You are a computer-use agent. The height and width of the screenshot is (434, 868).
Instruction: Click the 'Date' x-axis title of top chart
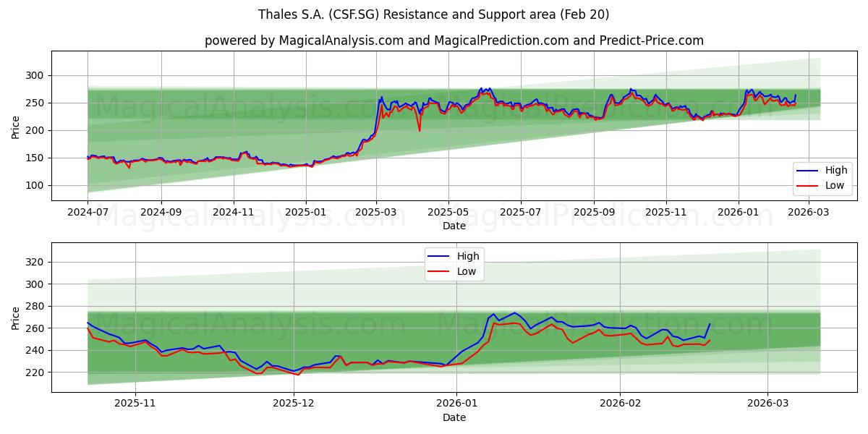click(454, 226)
